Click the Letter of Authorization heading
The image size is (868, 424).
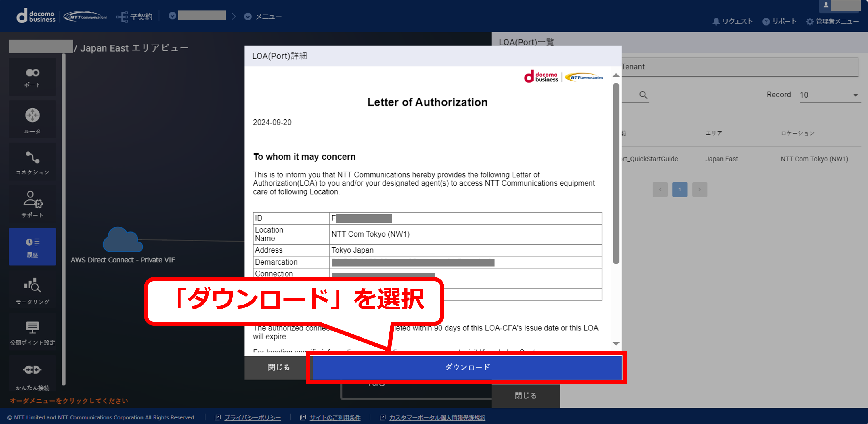click(x=427, y=102)
